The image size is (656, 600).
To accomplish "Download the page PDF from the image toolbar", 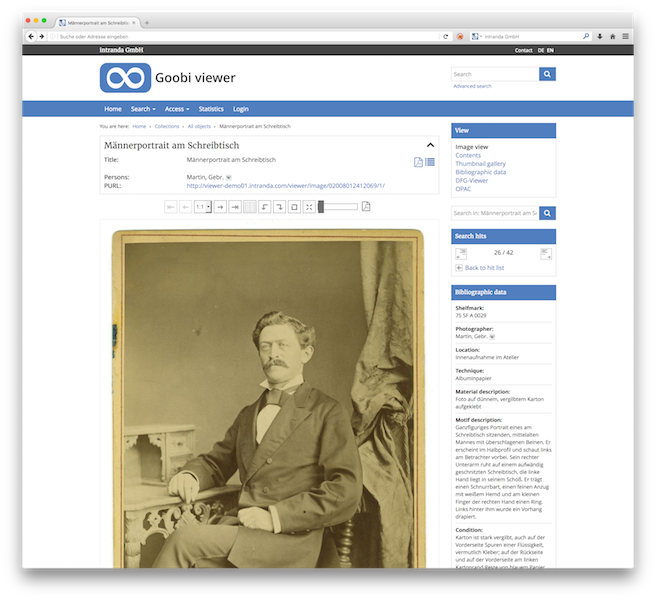I will (x=366, y=207).
